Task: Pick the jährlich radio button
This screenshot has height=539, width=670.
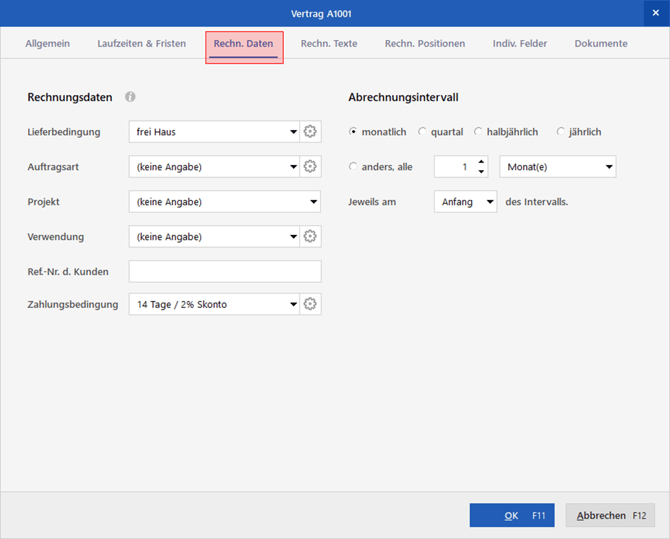Action: point(561,132)
